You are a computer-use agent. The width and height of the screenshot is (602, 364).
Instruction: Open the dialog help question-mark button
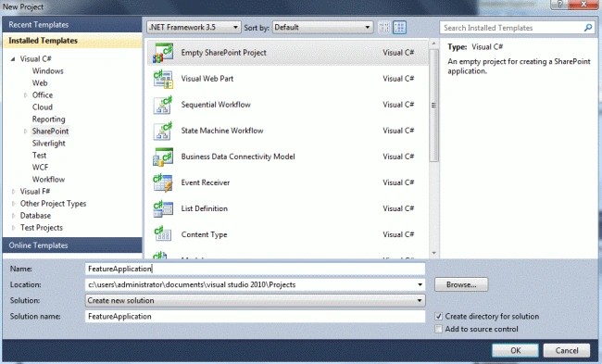pos(559,5)
